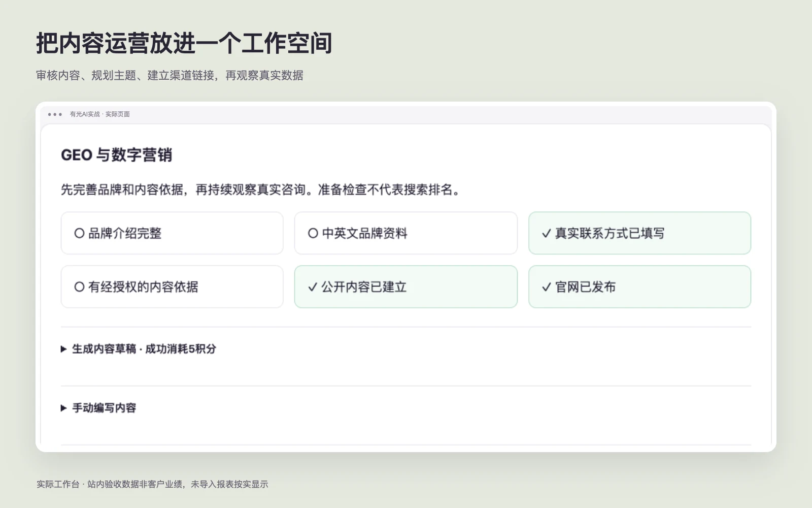Toggle the 公开内容已建立 checklist item

tap(406, 287)
